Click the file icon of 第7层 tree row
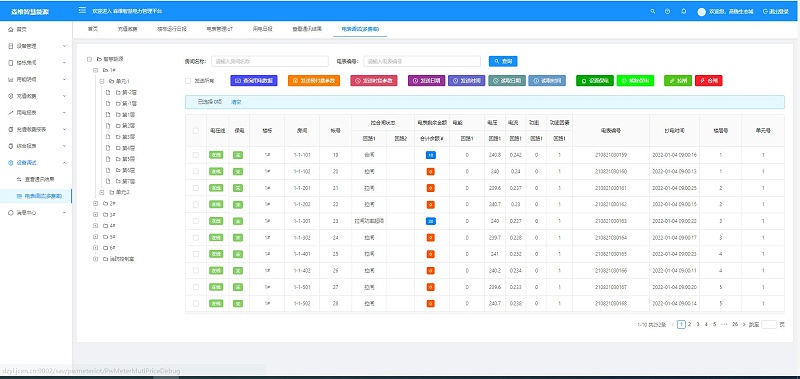The height and width of the screenshot is (379, 800). [108, 181]
